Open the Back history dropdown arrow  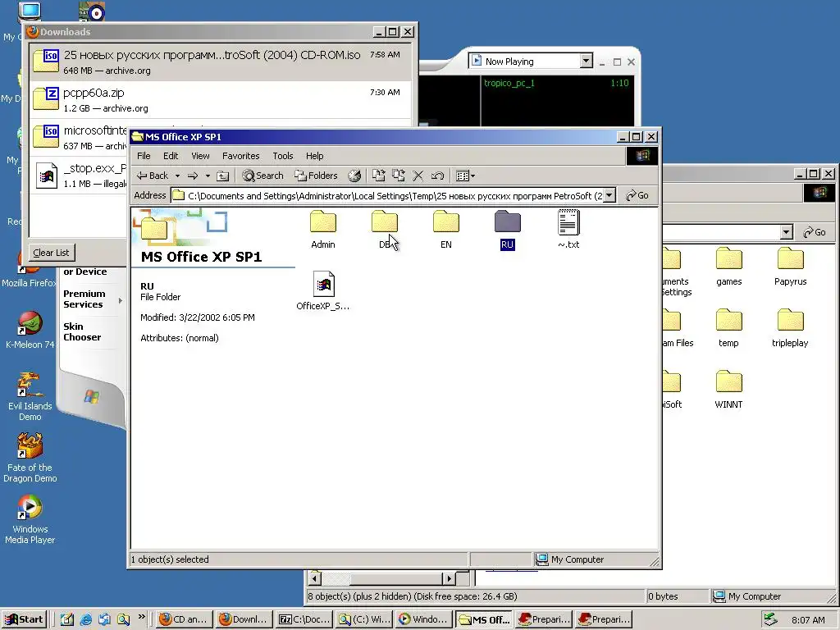pyautogui.click(x=177, y=176)
